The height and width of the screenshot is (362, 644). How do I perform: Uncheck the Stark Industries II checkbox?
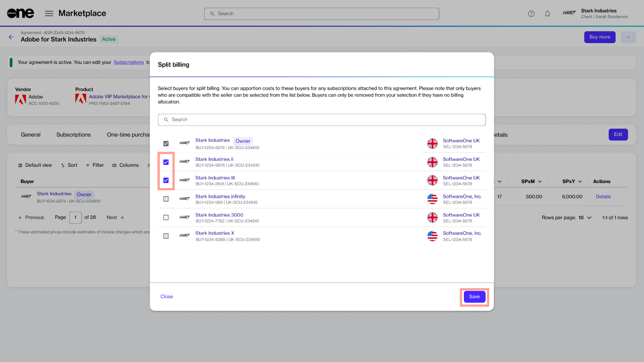tap(166, 162)
